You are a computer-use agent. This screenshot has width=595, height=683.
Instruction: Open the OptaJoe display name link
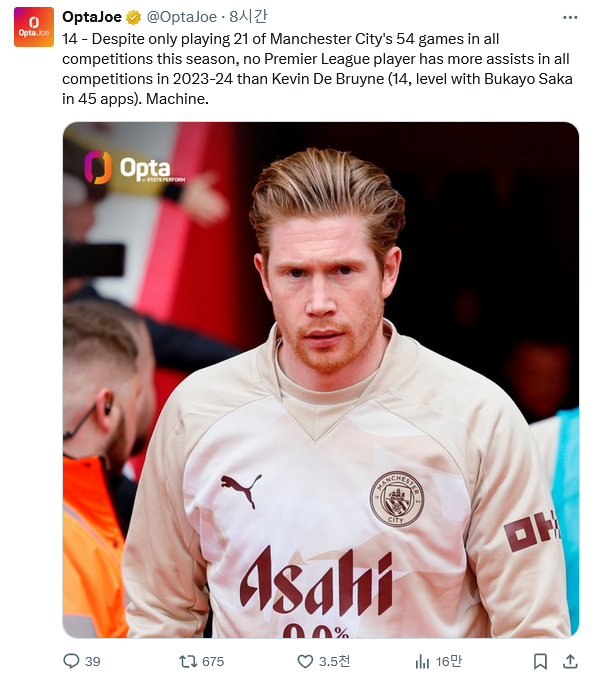point(92,17)
